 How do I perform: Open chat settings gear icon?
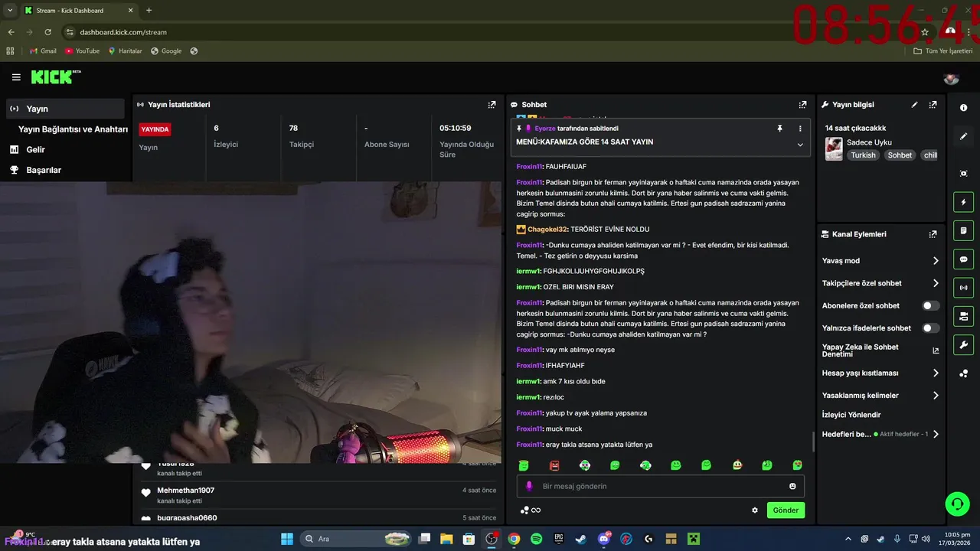755,510
